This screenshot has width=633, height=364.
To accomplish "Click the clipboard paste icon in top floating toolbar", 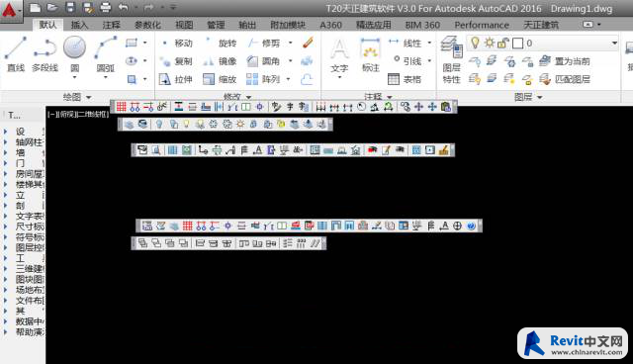I will (446, 107).
